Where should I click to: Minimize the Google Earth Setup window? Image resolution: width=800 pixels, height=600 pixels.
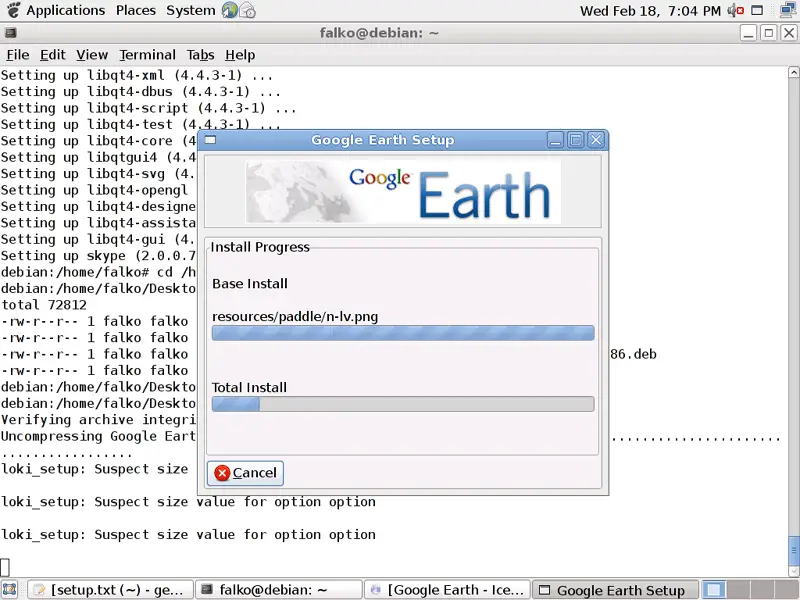[x=555, y=140]
